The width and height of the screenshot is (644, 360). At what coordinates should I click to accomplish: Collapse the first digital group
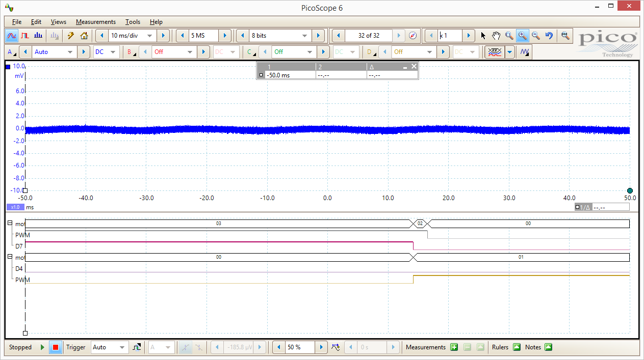[10, 224]
